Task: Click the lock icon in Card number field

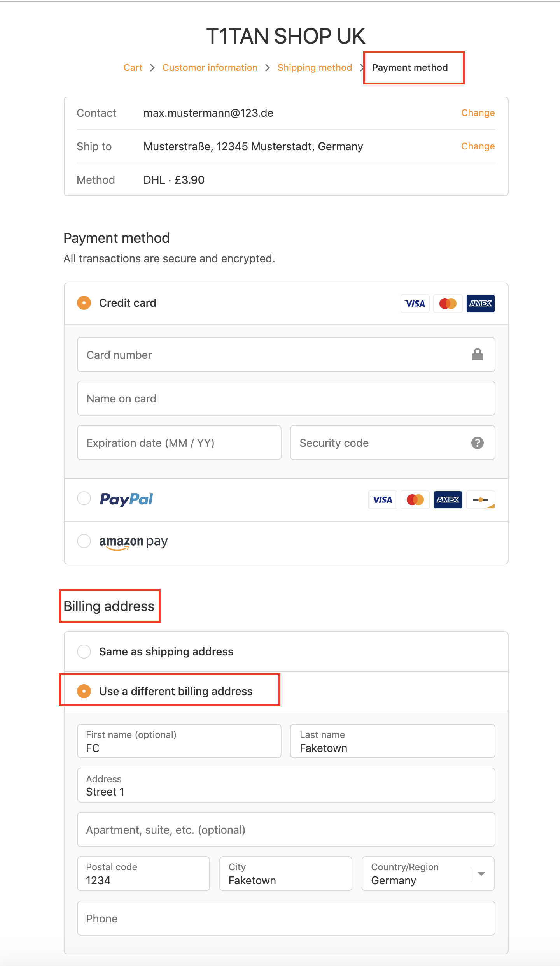Action: [477, 355]
